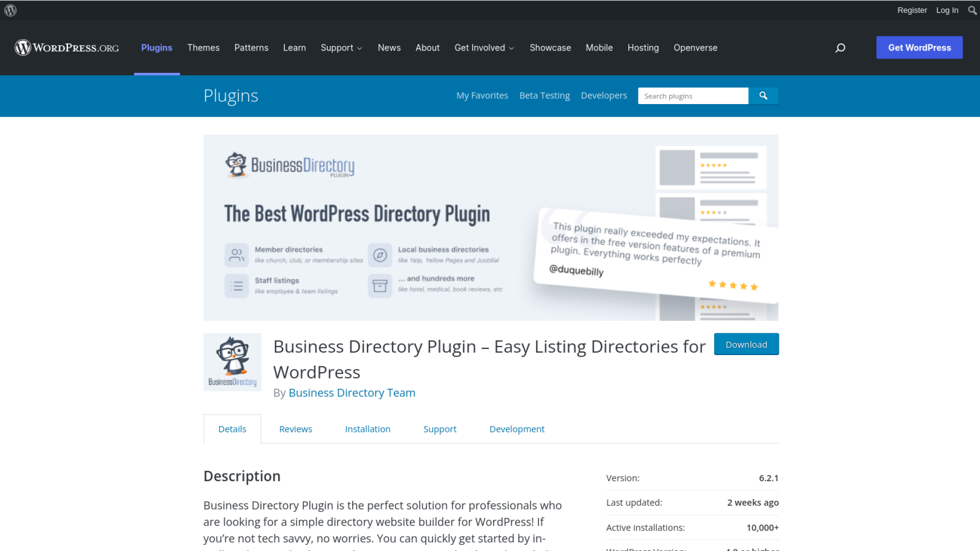Expand the Get Involved dropdown menu
This screenshot has width=980, height=551.
(484, 47)
